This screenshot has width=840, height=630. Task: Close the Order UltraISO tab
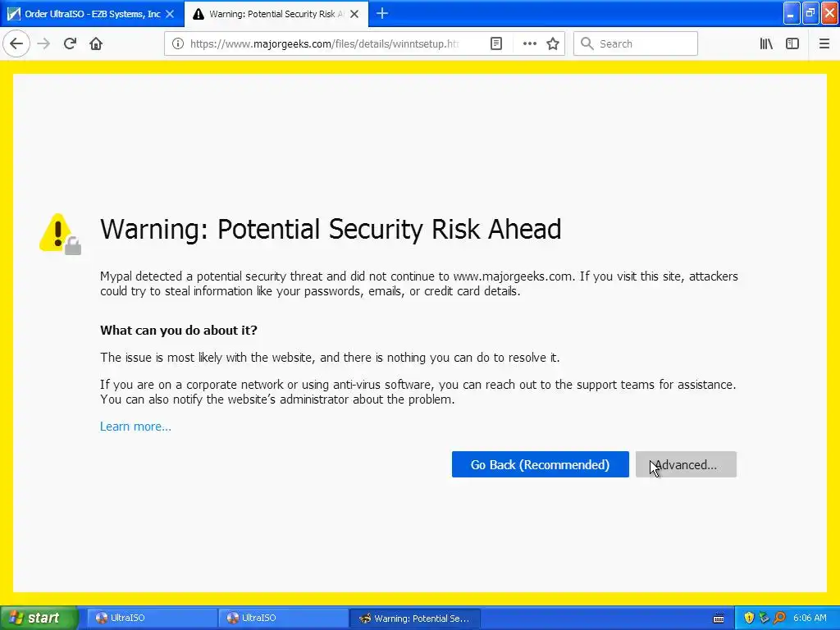(170, 14)
